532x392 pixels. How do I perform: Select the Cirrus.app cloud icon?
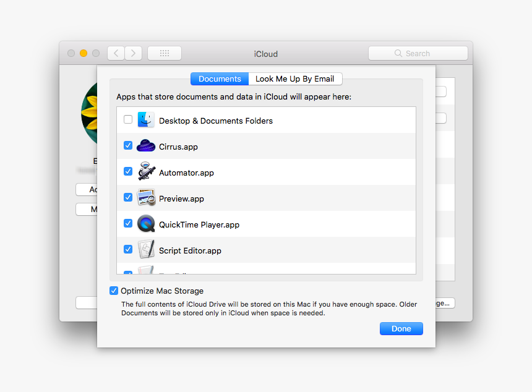[146, 145]
